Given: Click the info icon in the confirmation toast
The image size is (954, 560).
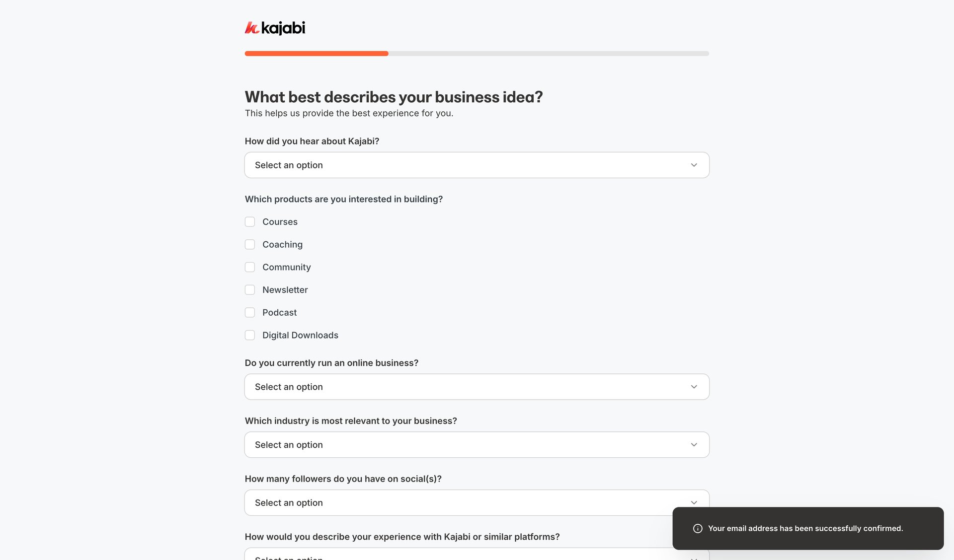Looking at the screenshot, I should [698, 528].
